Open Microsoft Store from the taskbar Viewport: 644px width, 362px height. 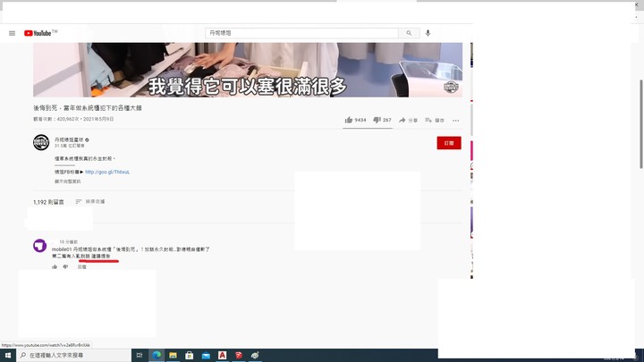point(190,355)
